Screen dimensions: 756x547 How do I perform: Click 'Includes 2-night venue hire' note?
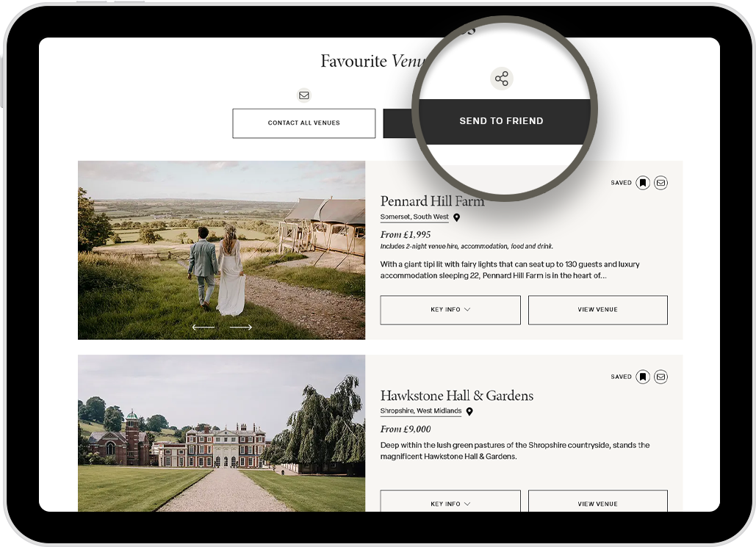pyautogui.click(x=467, y=246)
